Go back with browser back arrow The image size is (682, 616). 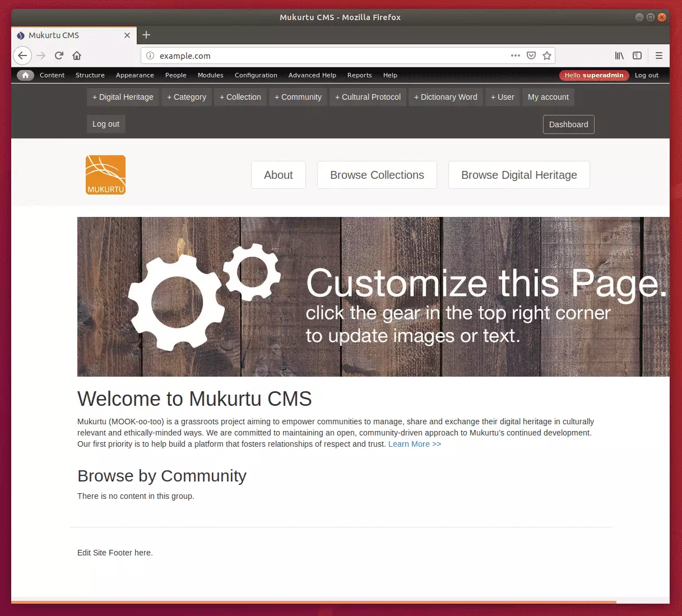pos(22,55)
